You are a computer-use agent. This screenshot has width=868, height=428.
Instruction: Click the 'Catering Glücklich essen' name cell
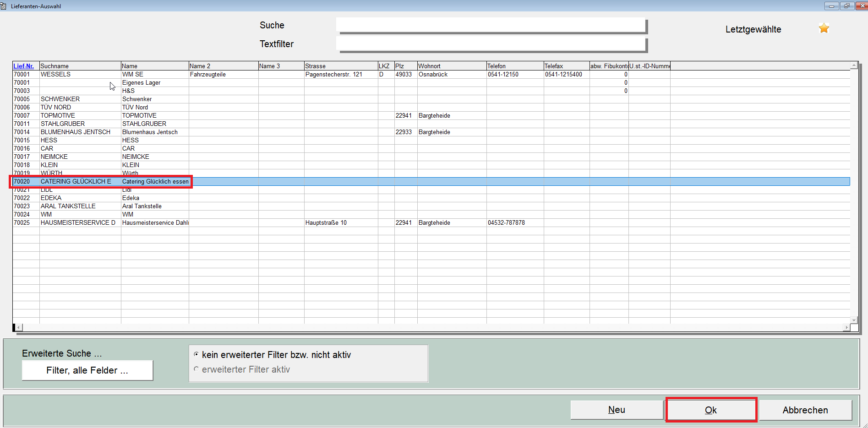pos(155,181)
